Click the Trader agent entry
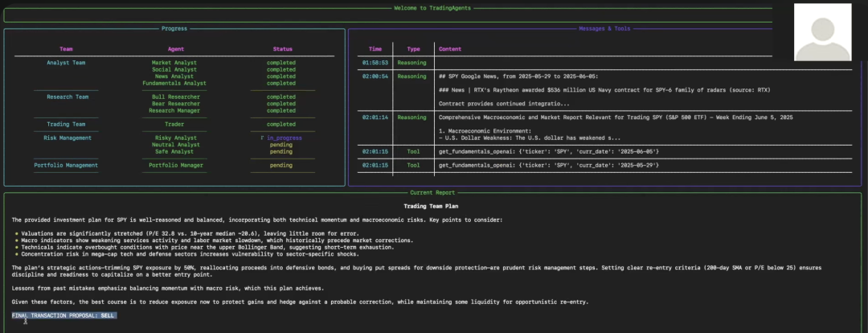868x333 pixels. click(x=174, y=124)
